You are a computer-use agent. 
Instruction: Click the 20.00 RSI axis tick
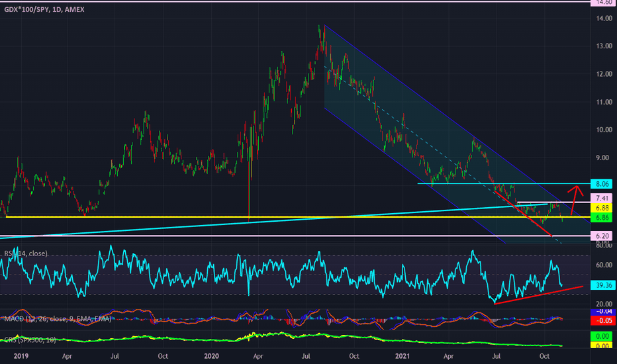pos(604,304)
